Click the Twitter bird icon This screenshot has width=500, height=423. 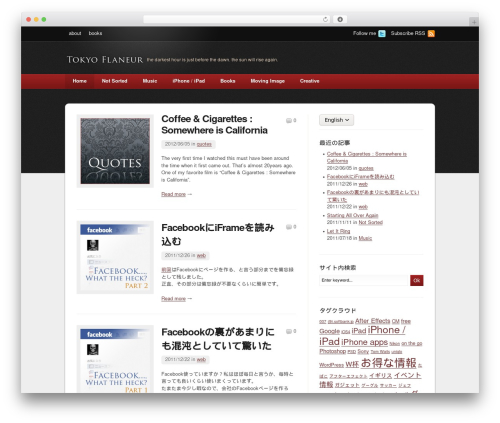tap(382, 33)
